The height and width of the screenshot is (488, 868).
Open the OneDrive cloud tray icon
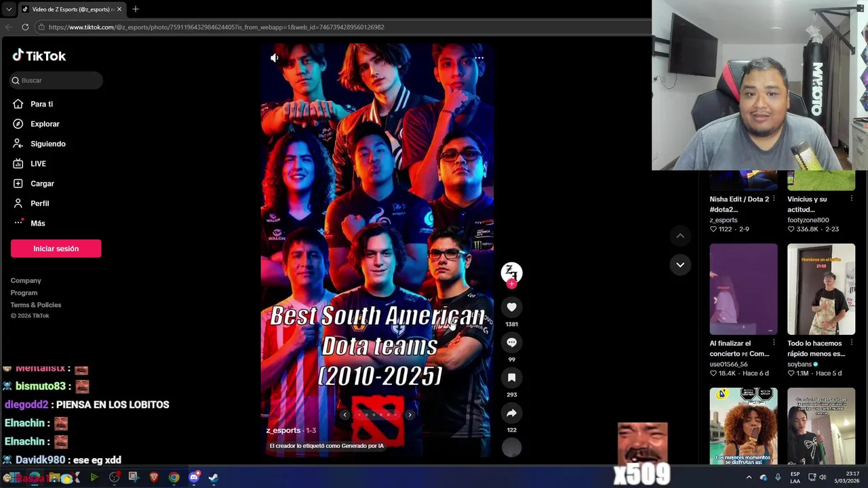click(x=764, y=478)
